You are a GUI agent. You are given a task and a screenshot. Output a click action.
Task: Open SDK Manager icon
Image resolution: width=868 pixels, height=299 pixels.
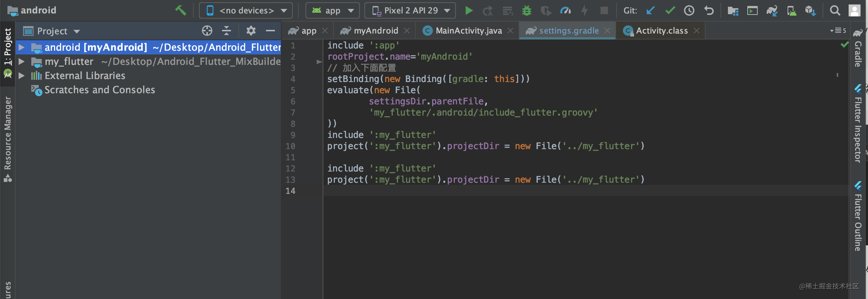tap(811, 11)
